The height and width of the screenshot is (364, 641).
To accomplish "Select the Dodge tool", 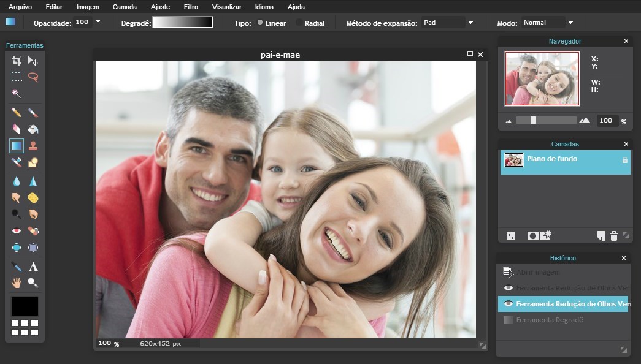I will click(17, 214).
